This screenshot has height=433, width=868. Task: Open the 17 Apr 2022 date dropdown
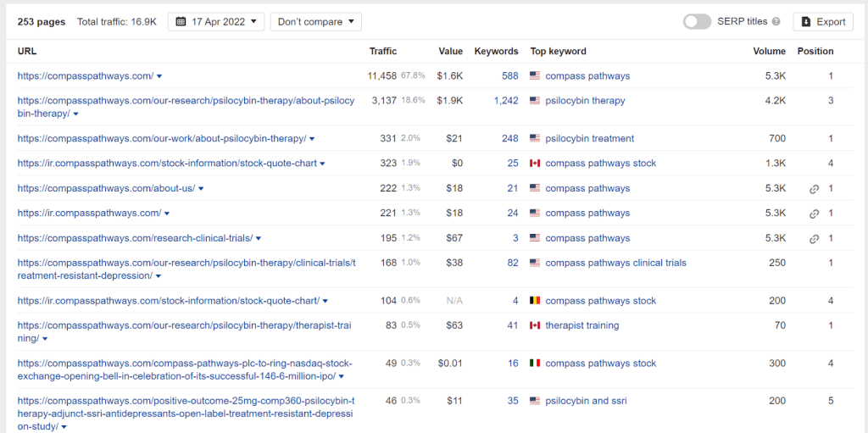pos(216,21)
